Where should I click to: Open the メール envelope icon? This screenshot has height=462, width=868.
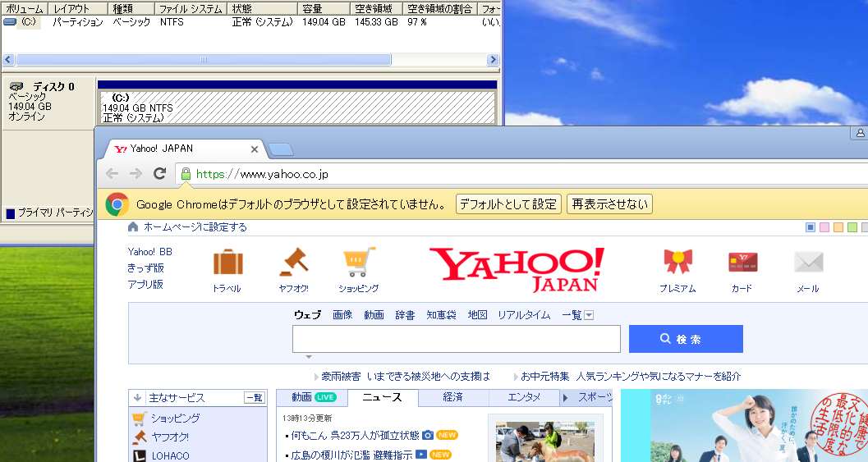(809, 263)
